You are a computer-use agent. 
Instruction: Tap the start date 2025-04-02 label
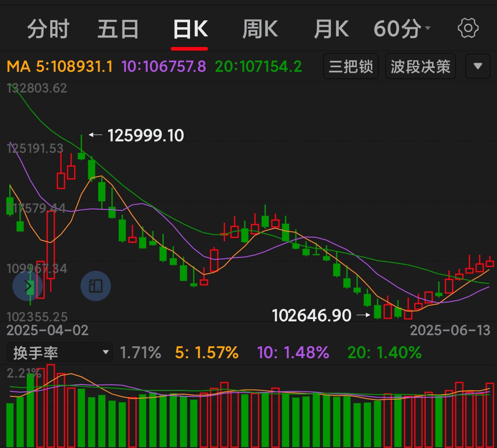47,331
